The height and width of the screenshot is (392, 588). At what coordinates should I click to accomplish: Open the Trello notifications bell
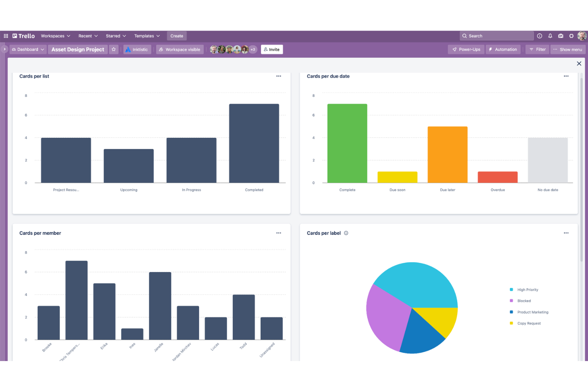(x=550, y=36)
